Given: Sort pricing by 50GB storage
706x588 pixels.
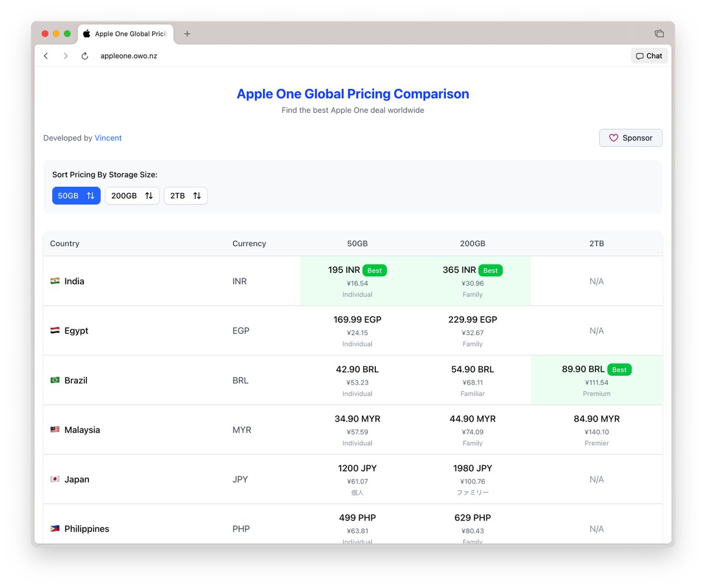Looking at the screenshot, I should pyautogui.click(x=76, y=196).
